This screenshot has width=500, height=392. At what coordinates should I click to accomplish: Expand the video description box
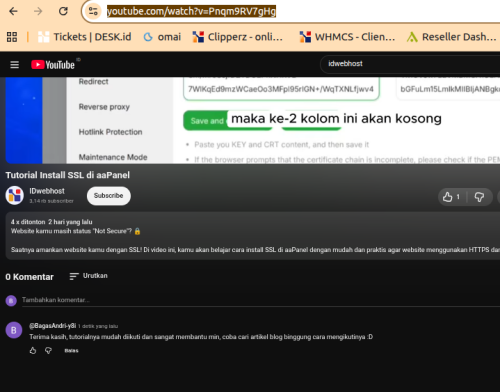pyautogui.click(x=253, y=236)
